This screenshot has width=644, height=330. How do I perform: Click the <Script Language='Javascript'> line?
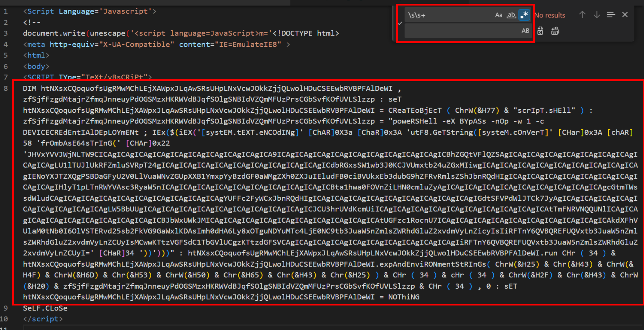pyautogui.click(x=90, y=11)
